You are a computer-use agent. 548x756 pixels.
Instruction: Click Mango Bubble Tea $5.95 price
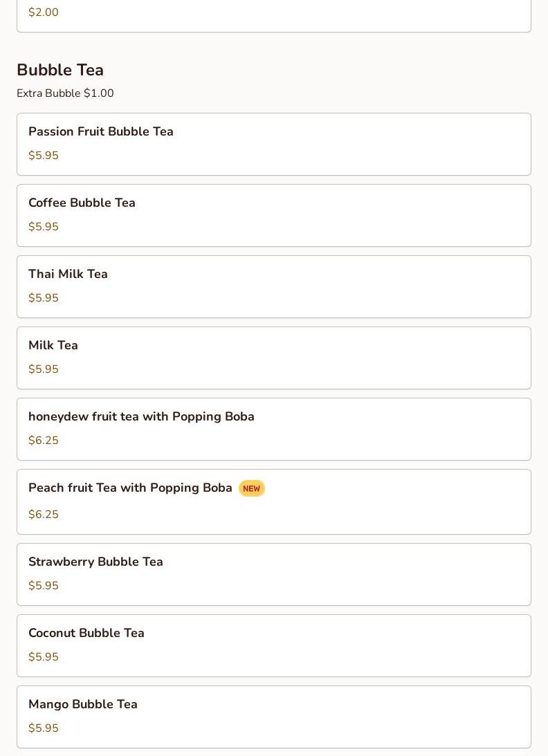pyautogui.click(x=44, y=728)
